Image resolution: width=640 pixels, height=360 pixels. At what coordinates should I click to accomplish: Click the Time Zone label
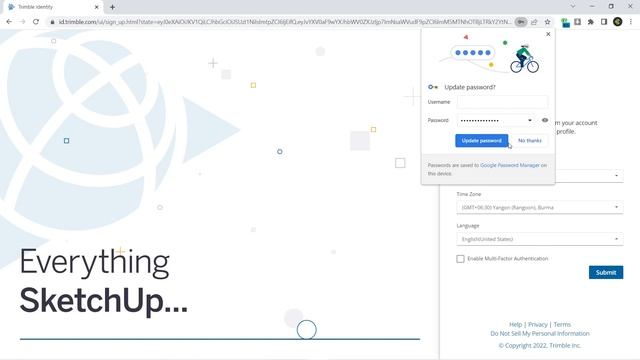coord(469,194)
